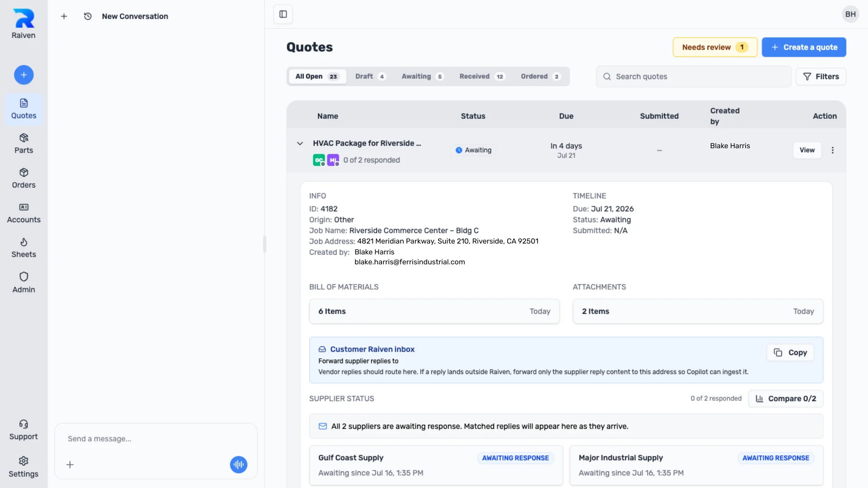This screenshot has width=868, height=488.
Task: Open conversation history clock icon
Action: 88,16
